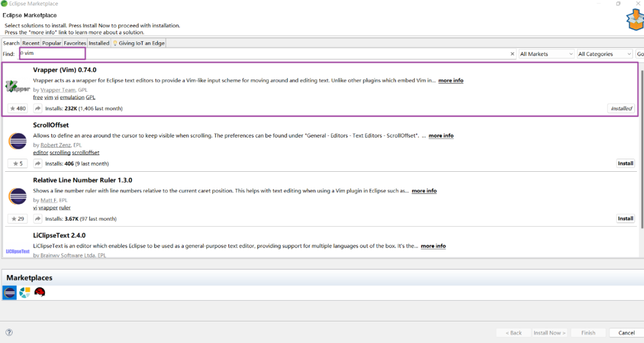Click the Vrapper logo thumbnail
The height and width of the screenshot is (343, 644).
pyautogui.click(x=18, y=86)
